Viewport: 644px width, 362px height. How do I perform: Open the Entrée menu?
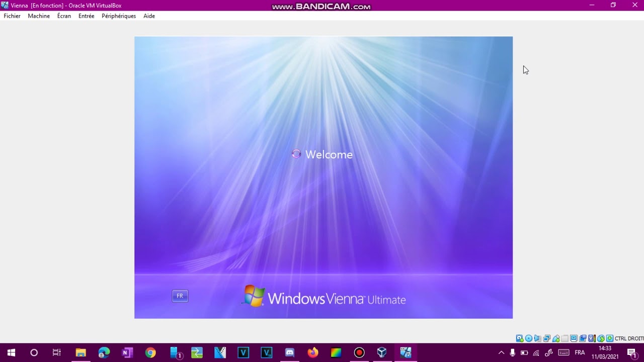click(x=87, y=16)
